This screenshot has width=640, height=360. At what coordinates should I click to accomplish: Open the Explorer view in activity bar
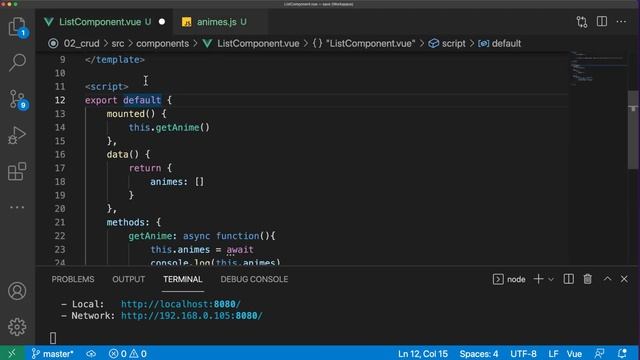pos(17,27)
